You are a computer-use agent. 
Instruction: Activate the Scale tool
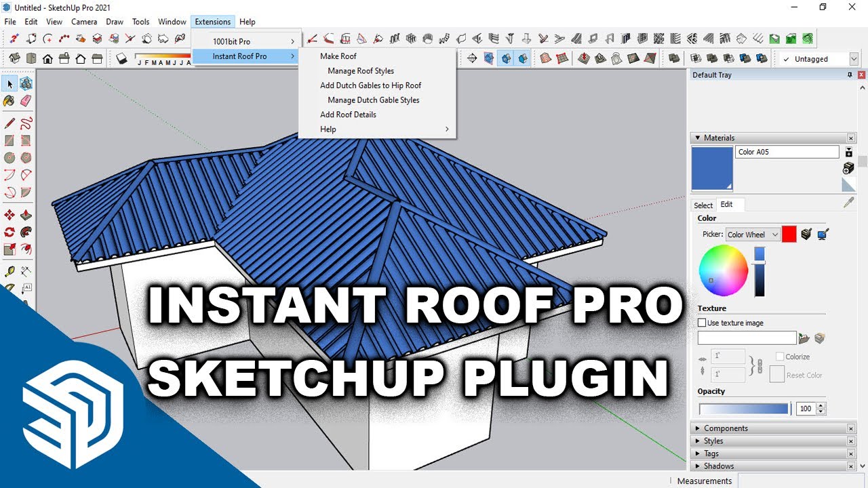[x=9, y=249]
